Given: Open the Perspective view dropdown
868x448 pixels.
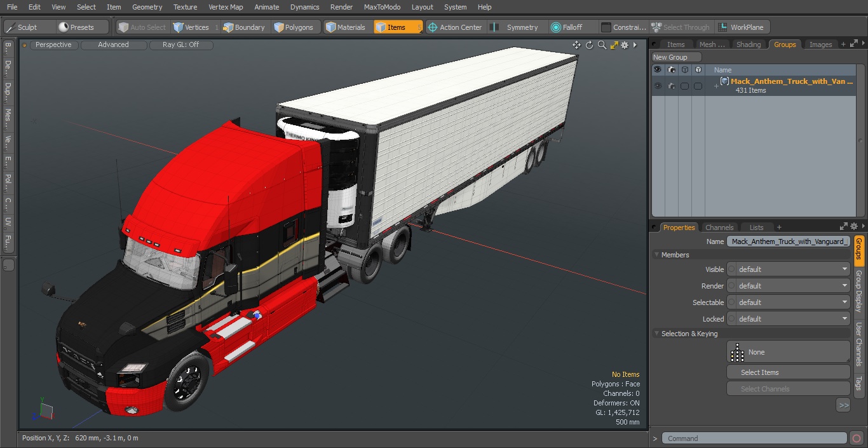Looking at the screenshot, I should (53, 45).
